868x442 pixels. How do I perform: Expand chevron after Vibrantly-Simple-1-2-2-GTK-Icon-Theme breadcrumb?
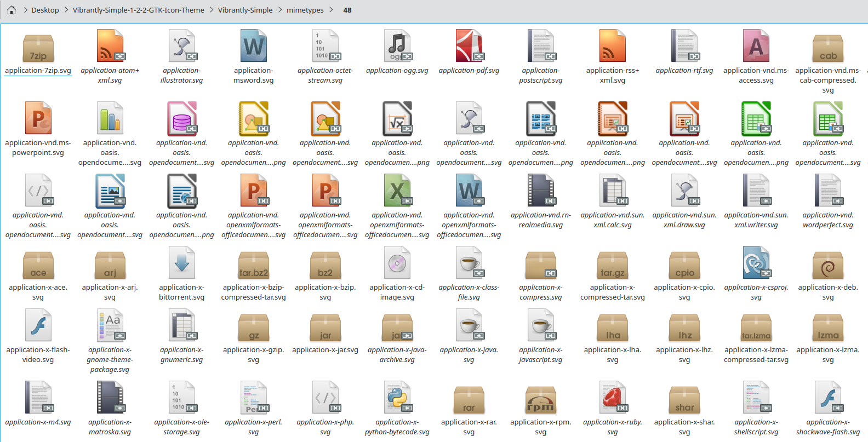tap(212, 10)
